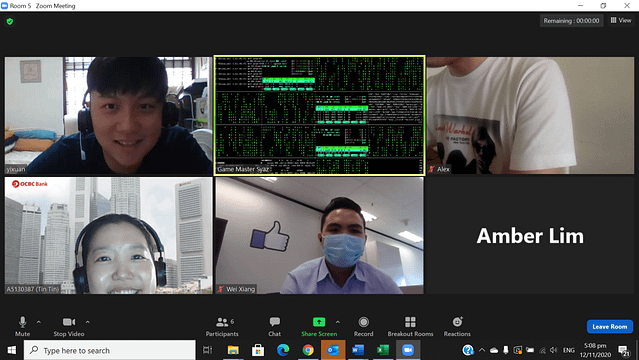Image resolution: width=639 pixels, height=360 pixels.
Task: Open the Participants panel
Action: click(222, 327)
